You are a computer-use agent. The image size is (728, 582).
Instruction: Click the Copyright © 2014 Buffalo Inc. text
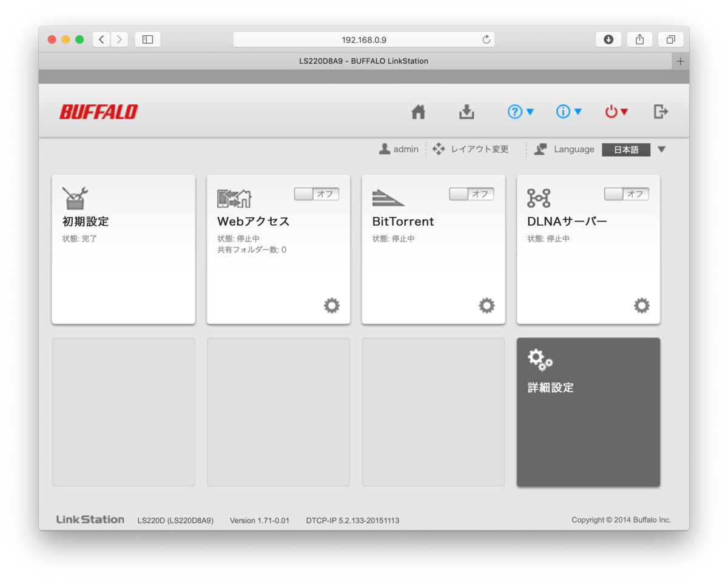[x=621, y=520]
